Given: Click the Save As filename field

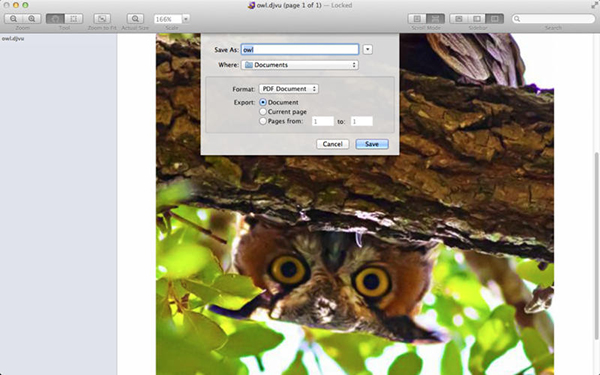Looking at the screenshot, I should 300,49.
